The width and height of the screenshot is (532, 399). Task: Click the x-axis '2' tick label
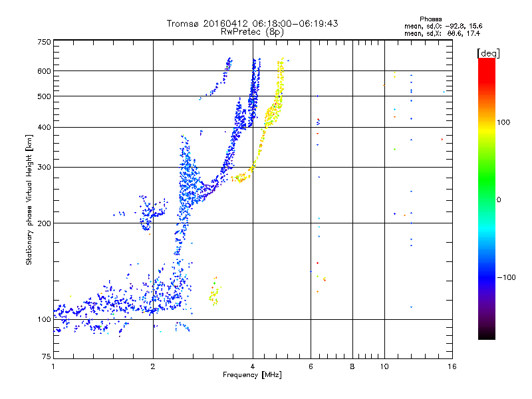pos(153,366)
